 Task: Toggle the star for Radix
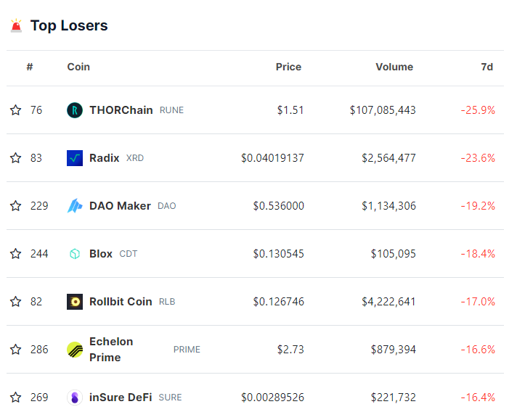click(x=15, y=158)
